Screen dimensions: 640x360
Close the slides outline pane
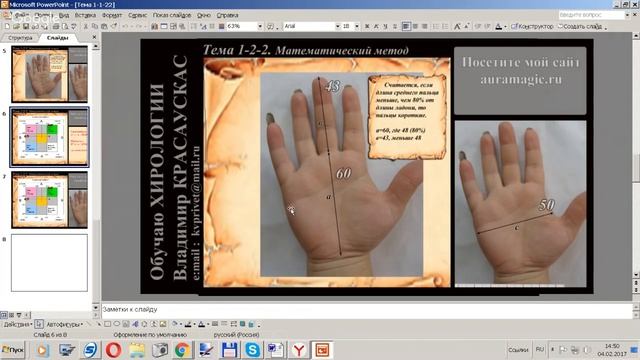tap(94, 37)
